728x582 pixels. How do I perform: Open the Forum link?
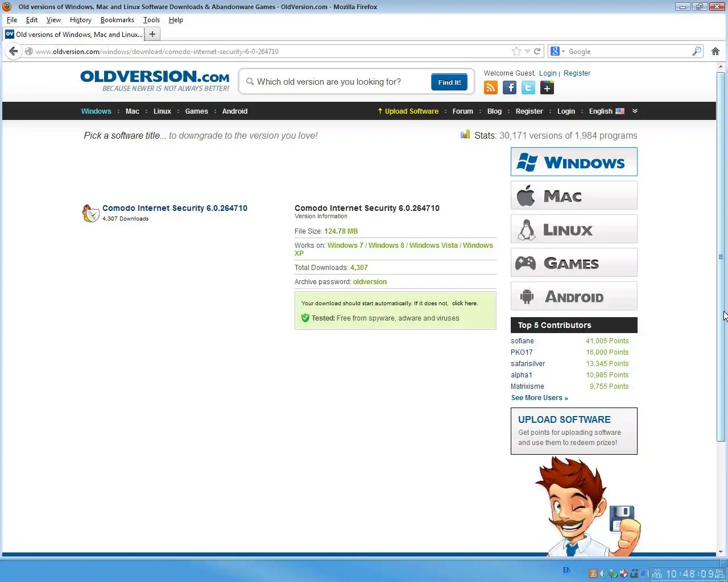point(463,111)
